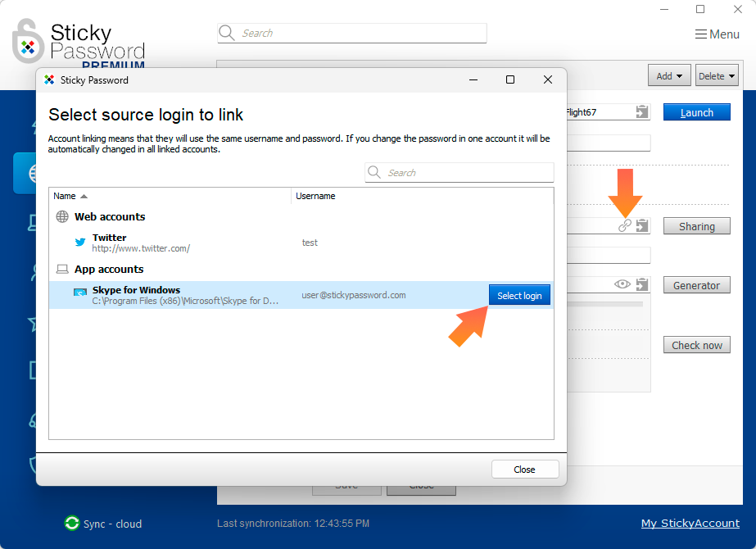This screenshot has height=549, width=756.
Task: Open the Sharing button
Action: (x=697, y=226)
